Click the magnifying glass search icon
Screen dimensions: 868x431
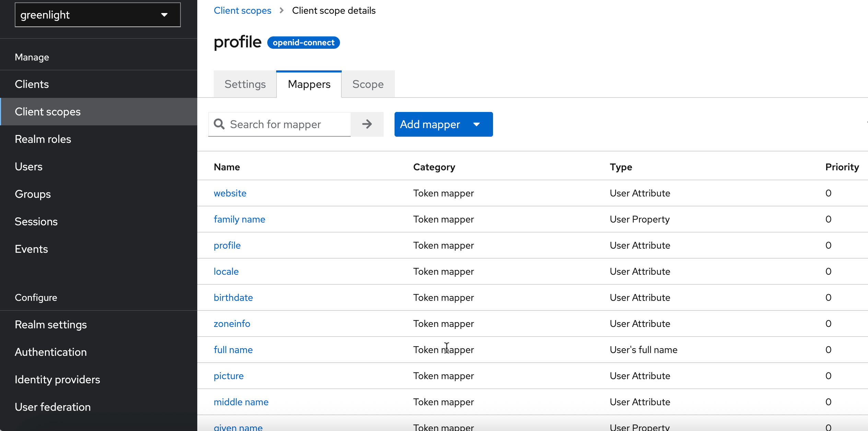(219, 124)
